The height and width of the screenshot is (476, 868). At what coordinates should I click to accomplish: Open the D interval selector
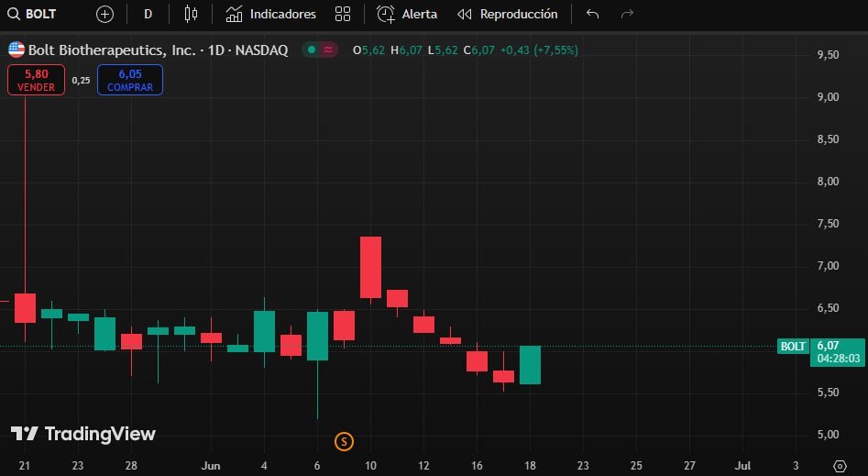[x=148, y=15]
